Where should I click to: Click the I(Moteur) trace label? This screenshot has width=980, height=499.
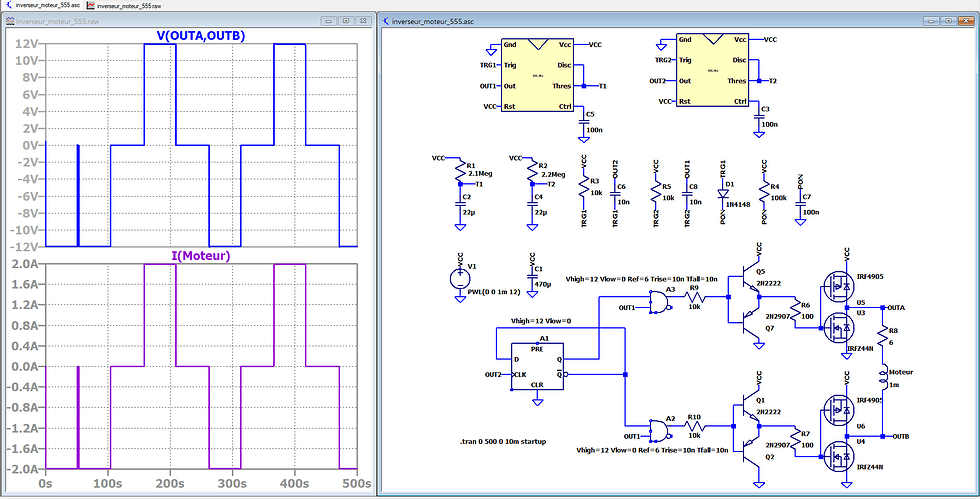point(201,256)
